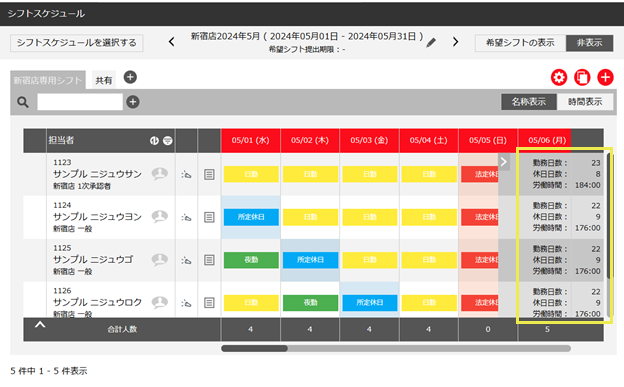This screenshot has width=624, height=387.
Task: Open list detail icon for row 1125
Action: (209, 260)
